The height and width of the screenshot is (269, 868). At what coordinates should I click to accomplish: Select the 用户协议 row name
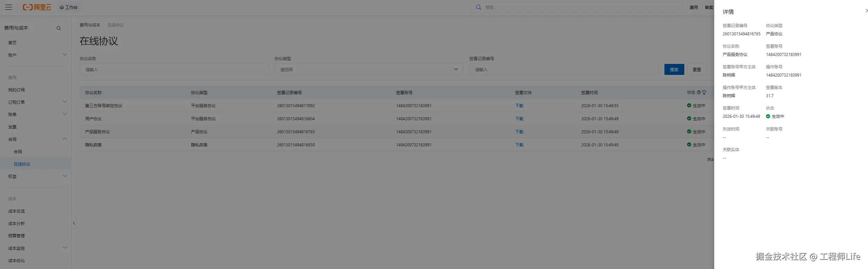[x=93, y=119]
